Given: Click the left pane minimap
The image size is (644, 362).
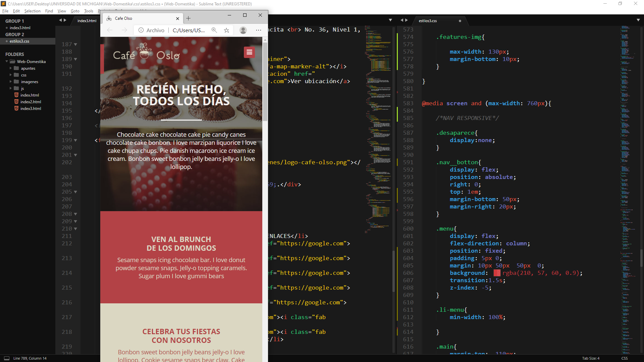Looking at the screenshot, I should click(x=379, y=129).
